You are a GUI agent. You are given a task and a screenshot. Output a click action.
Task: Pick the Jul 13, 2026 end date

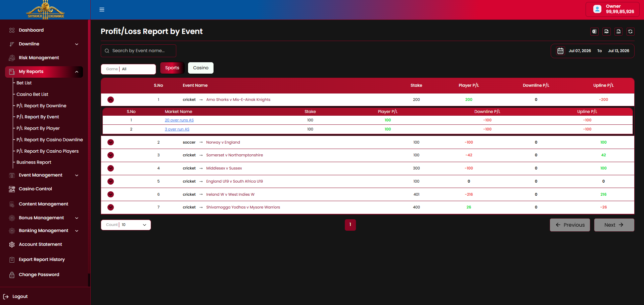pyautogui.click(x=618, y=51)
